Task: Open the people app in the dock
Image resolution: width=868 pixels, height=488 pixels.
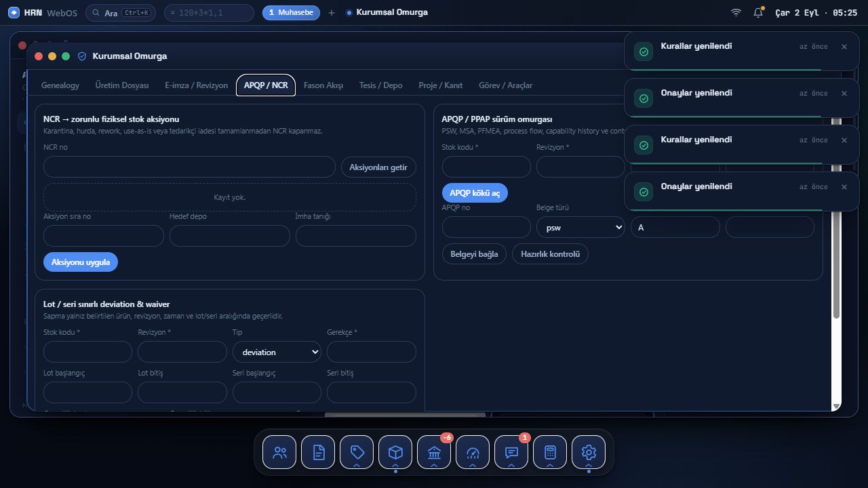Action: coord(279,452)
